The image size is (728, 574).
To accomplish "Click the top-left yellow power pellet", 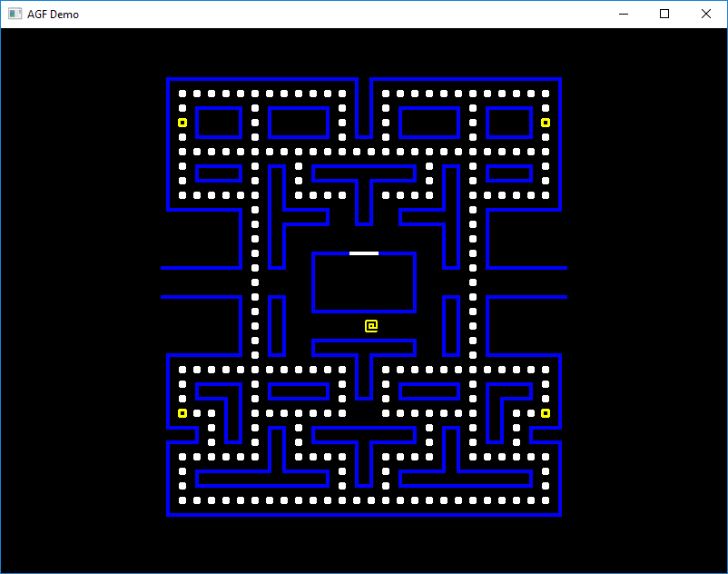I will point(182,123).
